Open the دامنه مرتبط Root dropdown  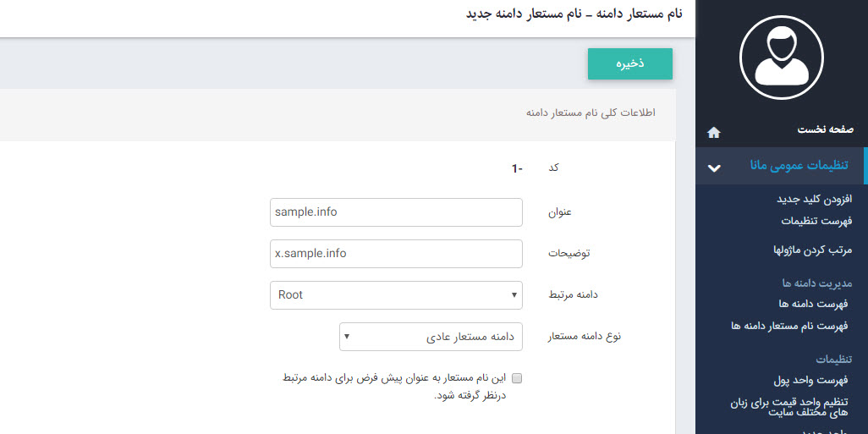(x=396, y=295)
